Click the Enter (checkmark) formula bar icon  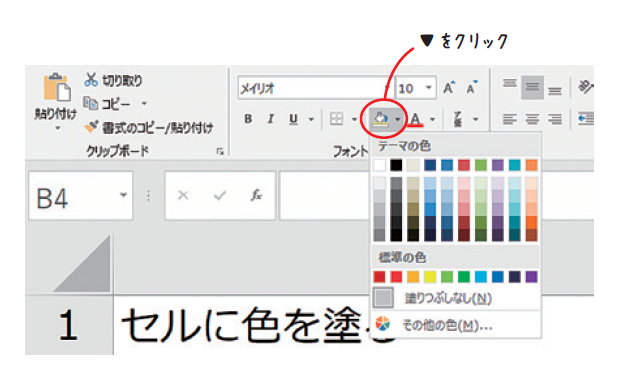click(220, 196)
